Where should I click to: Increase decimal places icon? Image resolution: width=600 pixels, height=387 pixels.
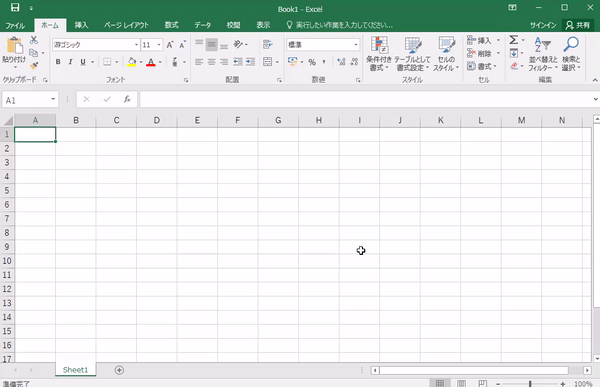pyautogui.click(x=341, y=62)
